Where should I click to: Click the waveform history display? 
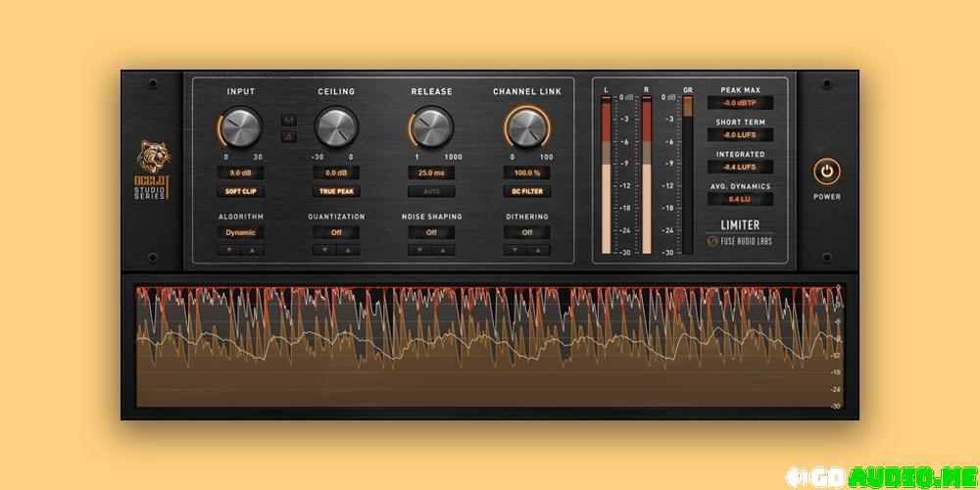click(x=489, y=346)
